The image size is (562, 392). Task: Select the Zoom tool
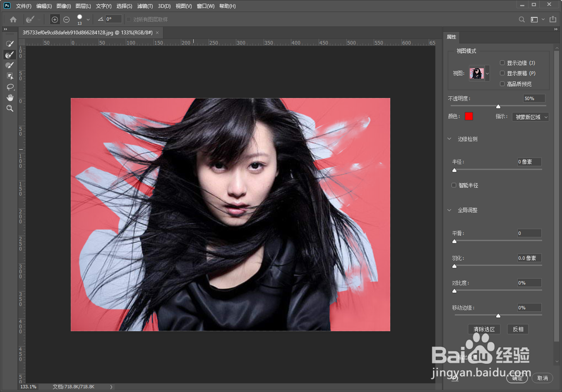(x=10, y=108)
